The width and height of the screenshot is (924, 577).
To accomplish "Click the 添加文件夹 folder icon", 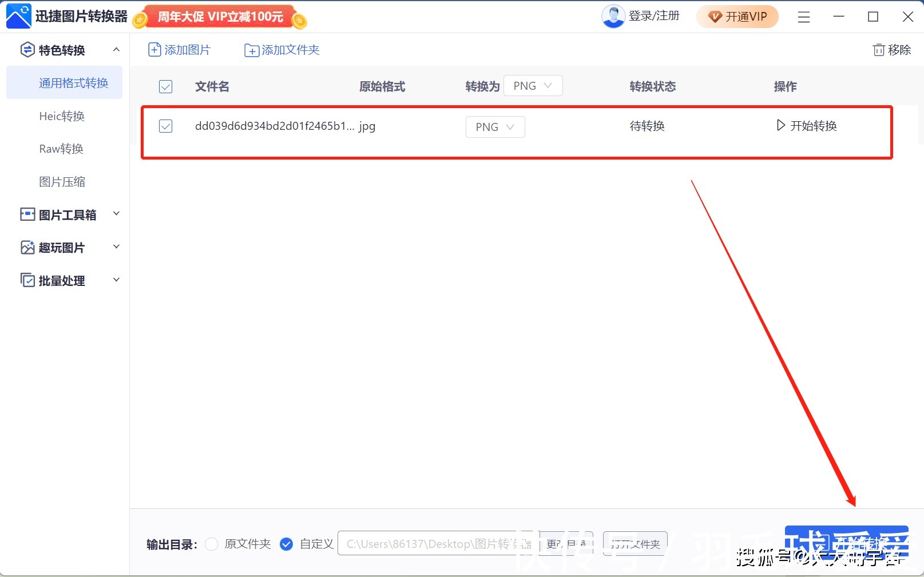I will pyautogui.click(x=252, y=50).
